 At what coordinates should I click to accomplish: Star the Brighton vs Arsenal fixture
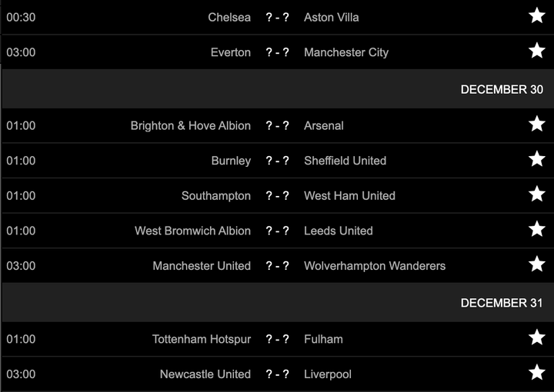pyautogui.click(x=536, y=125)
